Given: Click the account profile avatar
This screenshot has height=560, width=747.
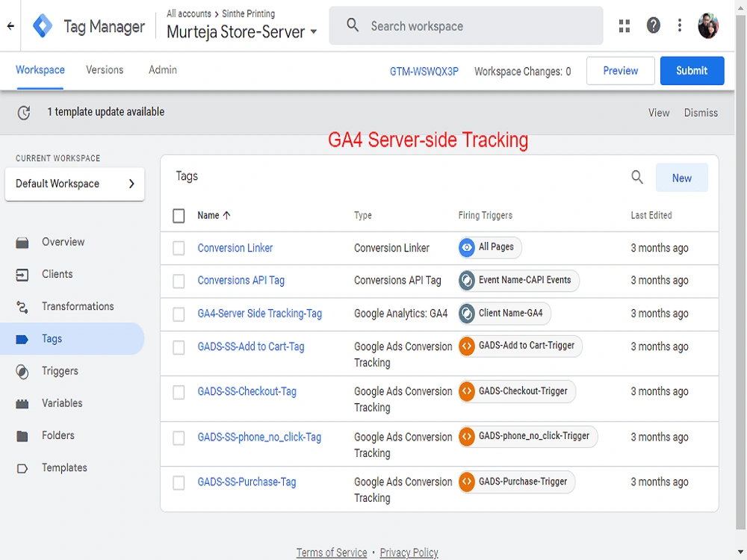Looking at the screenshot, I should pyautogui.click(x=708, y=25).
